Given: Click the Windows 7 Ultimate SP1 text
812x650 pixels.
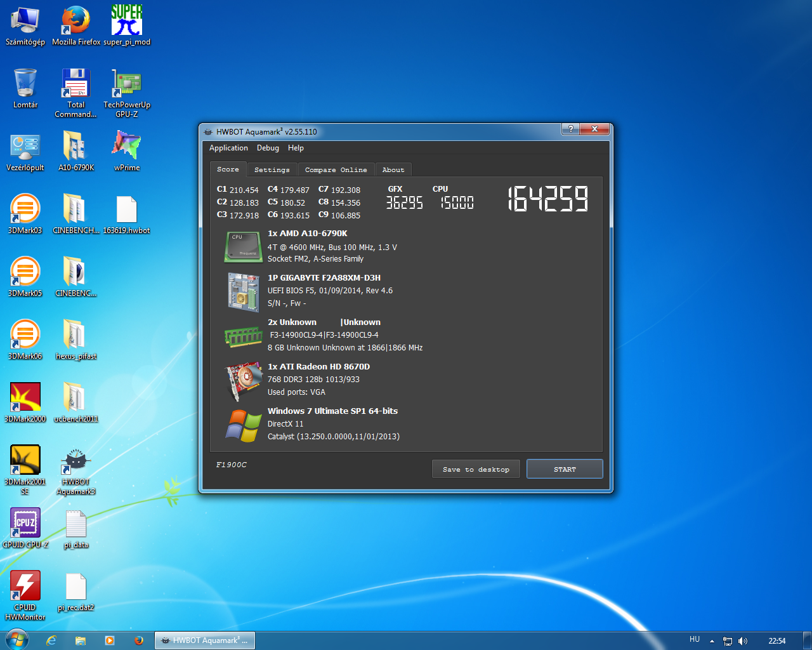Looking at the screenshot, I should [x=332, y=411].
